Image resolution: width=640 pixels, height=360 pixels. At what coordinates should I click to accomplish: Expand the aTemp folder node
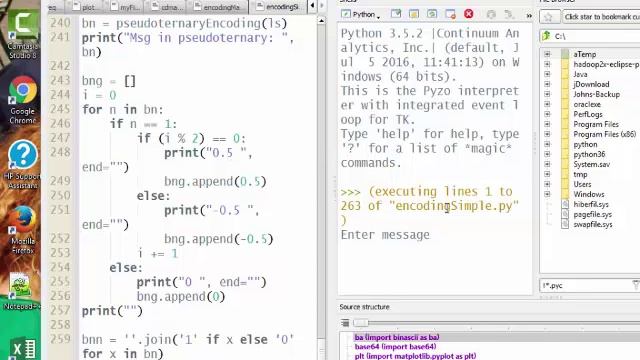click(x=547, y=54)
